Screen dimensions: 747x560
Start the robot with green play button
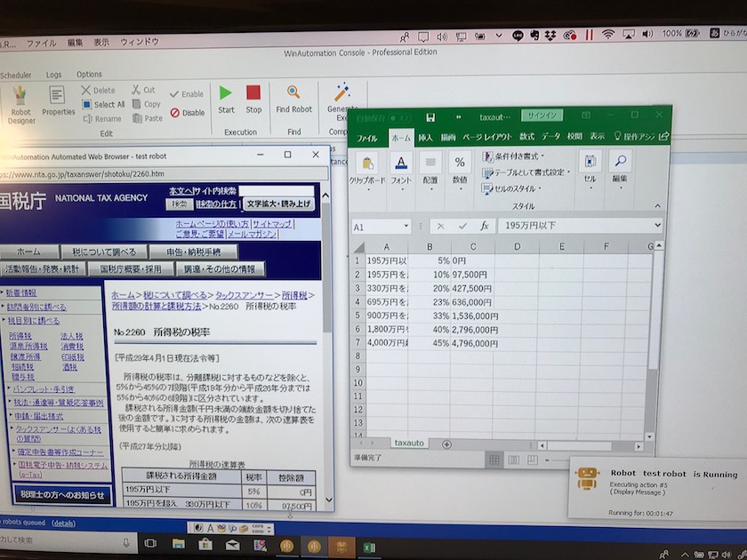226,100
